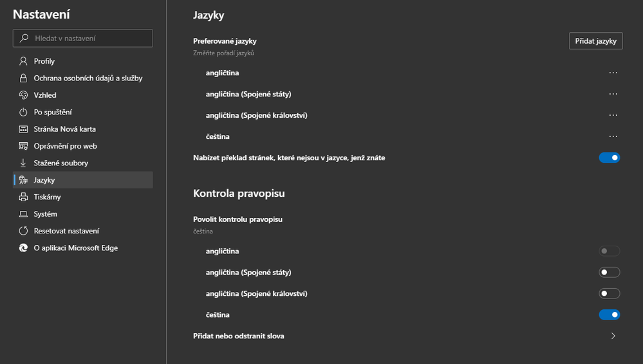Enable spell check for angličtina (Spojené státy)
This screenshot has height=364, width=643.
coord(609,273)
